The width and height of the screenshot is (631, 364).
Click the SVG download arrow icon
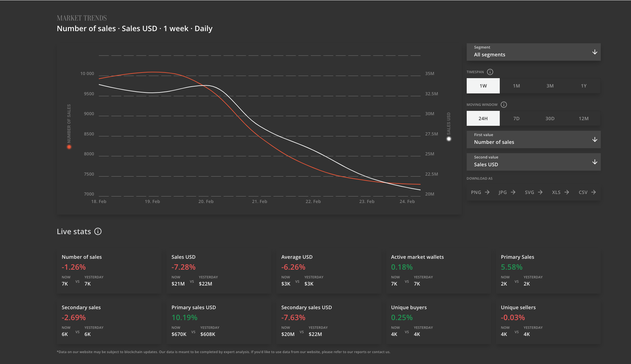pos(540,192)
